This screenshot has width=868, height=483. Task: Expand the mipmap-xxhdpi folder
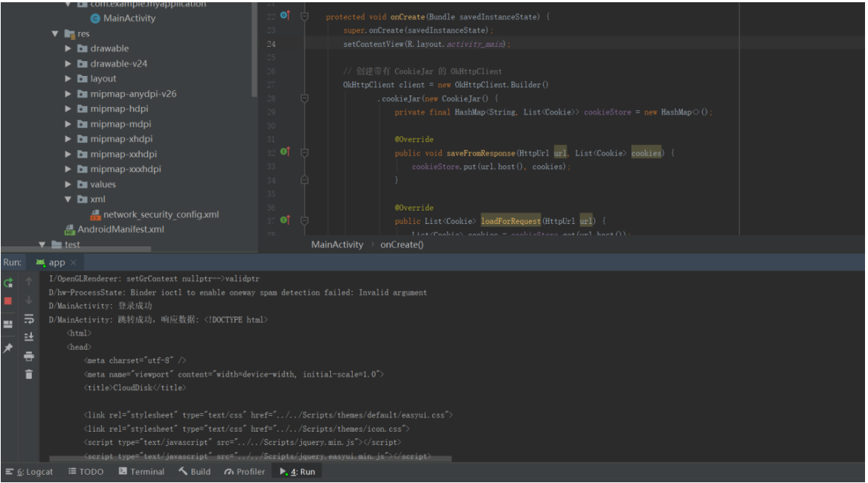68,155
